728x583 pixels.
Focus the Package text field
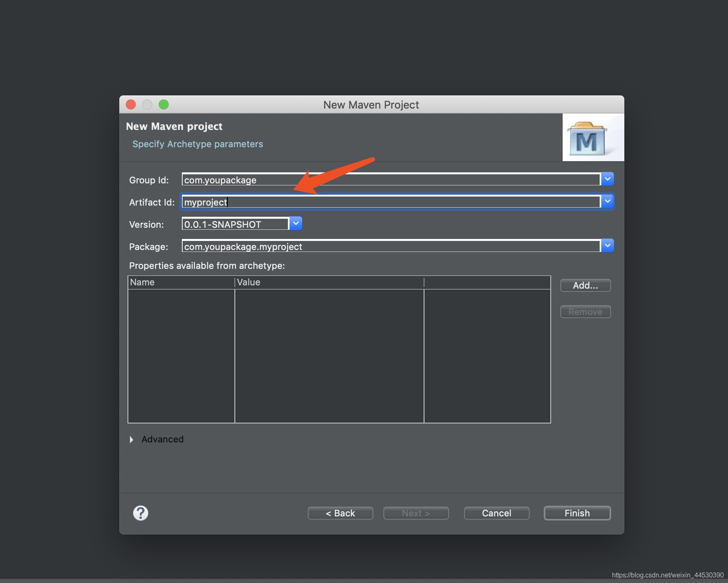(391, 246)
